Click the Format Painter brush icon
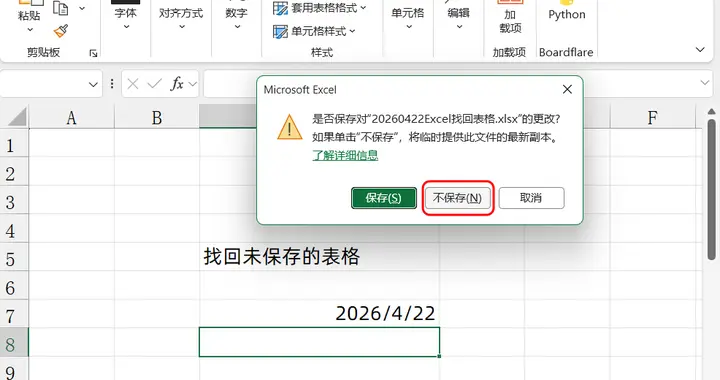 click(x=61, y=31)
